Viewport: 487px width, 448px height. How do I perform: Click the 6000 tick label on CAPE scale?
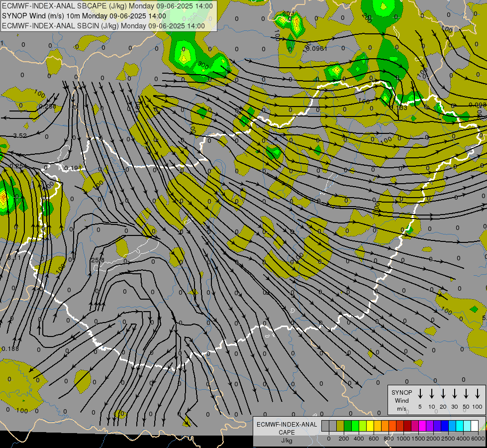478,439
